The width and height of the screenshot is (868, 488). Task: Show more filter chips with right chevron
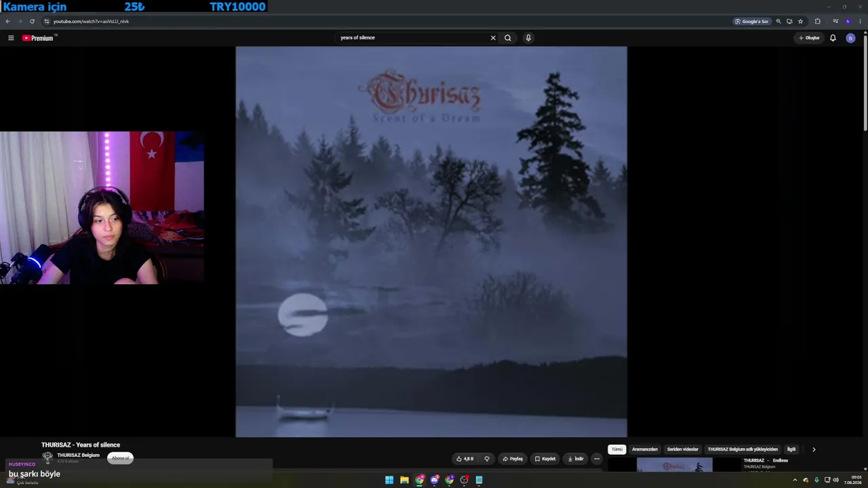(814, 449)
